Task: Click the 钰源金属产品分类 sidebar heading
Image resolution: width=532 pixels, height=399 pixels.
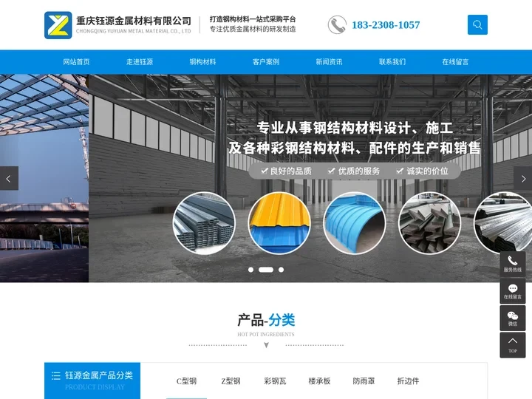Action: [99, 375]
